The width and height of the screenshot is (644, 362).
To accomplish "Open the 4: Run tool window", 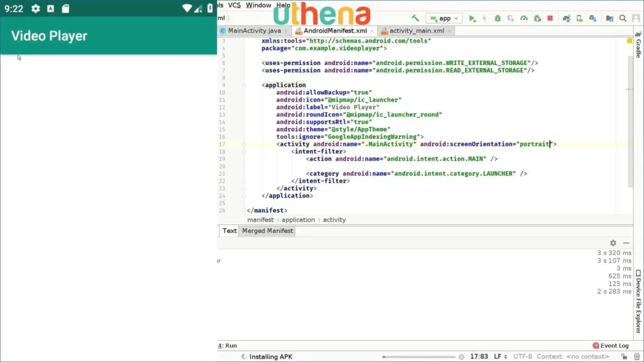I will tap(228, 346).
